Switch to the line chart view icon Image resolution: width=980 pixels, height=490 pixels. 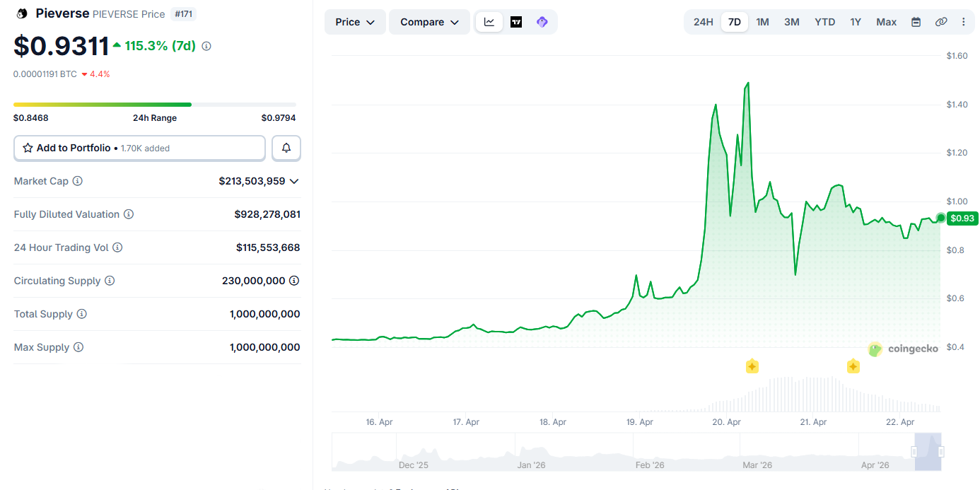(x=489, y=22)
